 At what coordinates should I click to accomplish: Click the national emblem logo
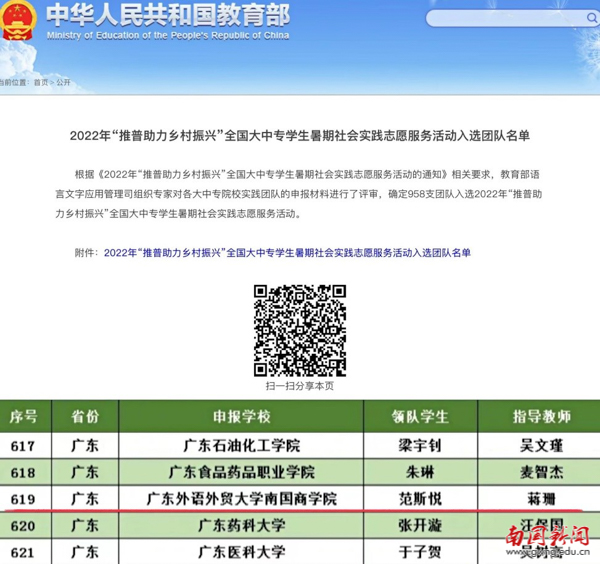pos(19,20)
